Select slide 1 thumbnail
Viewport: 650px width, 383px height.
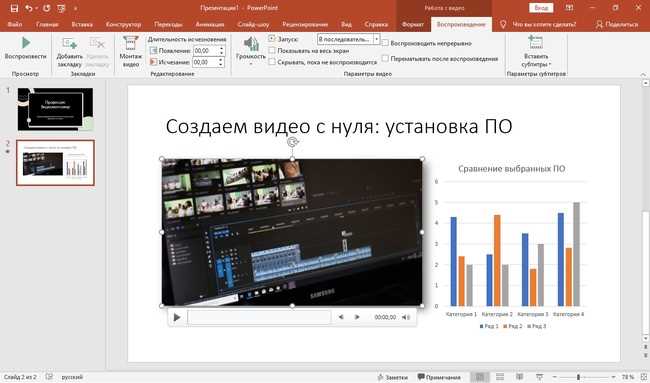point(55,109)
